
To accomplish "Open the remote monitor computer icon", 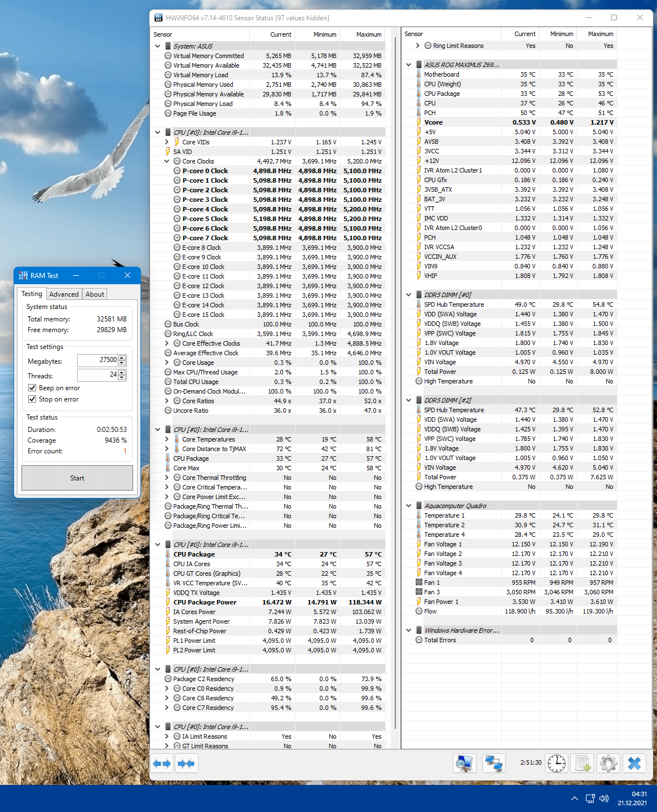I will point(465,764).
